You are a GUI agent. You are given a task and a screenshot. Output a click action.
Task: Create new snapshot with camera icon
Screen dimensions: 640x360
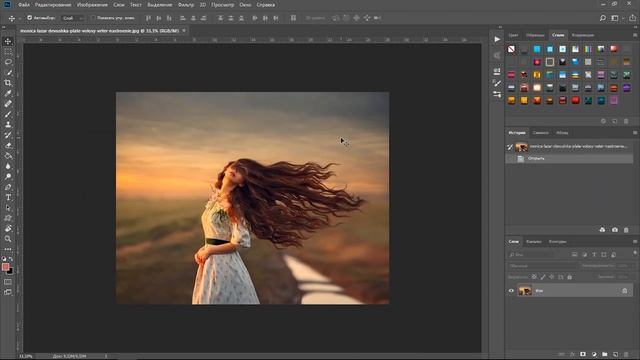(615, 230)
